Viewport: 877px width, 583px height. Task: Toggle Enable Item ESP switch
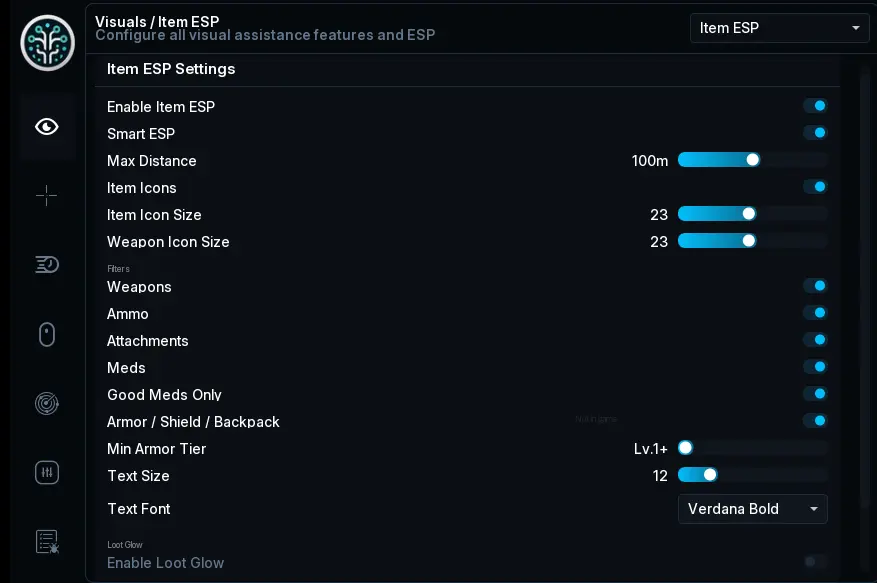815,106
